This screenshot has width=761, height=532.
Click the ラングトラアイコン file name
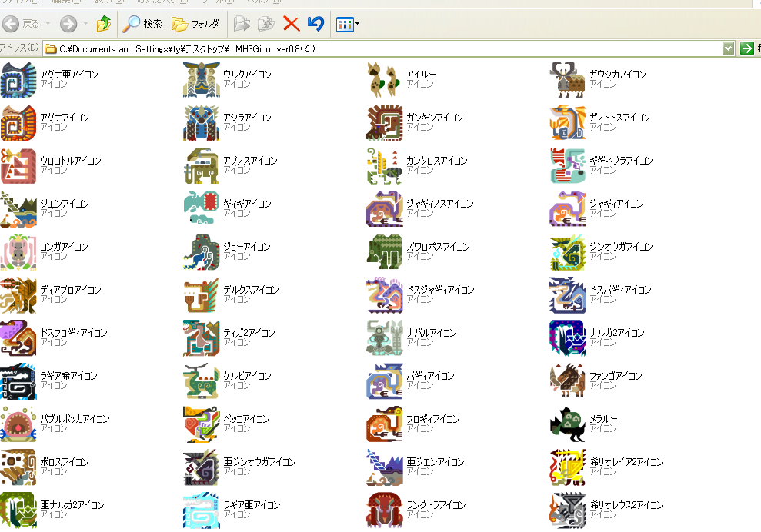pyautogui.click(x=436, y=505)
